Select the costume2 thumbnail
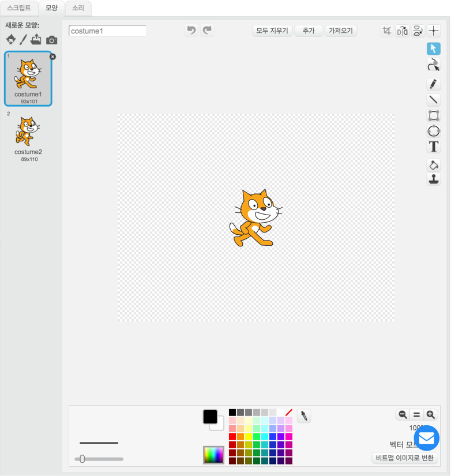Screen dimensions: 451x476 pos(28,137)
